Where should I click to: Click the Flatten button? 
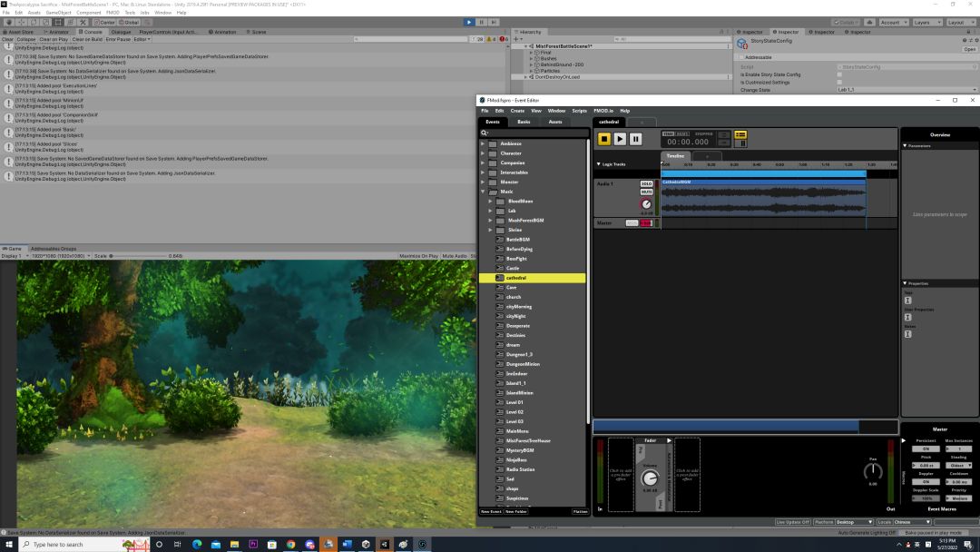(580, 511)
